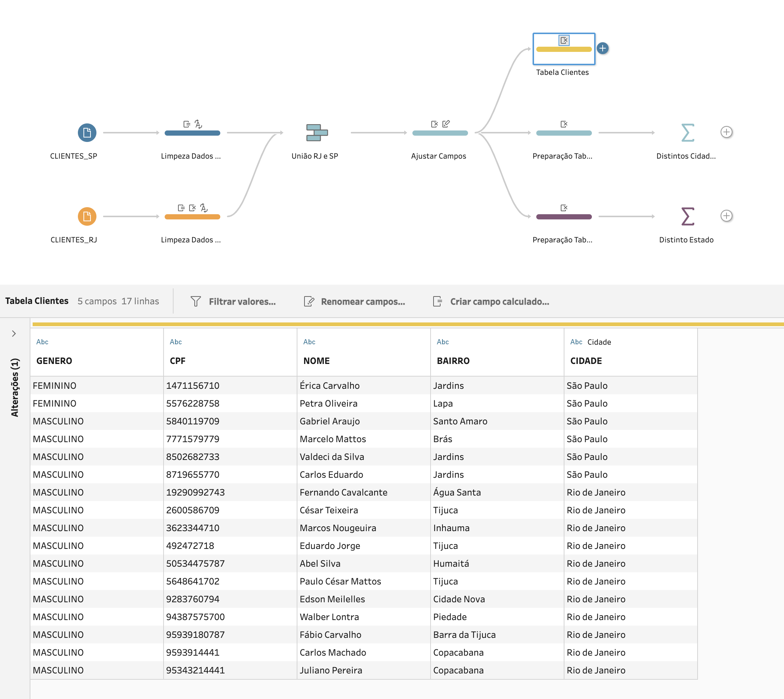
Task: Select the CLIENTES_SP input node icon
Action: coord(86,133)
